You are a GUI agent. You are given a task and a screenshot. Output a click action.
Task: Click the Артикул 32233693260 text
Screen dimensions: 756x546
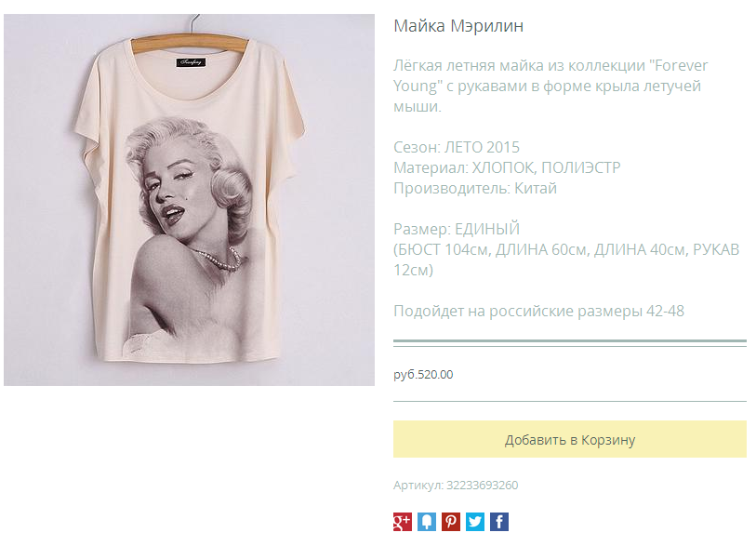(x=456, y=486)
